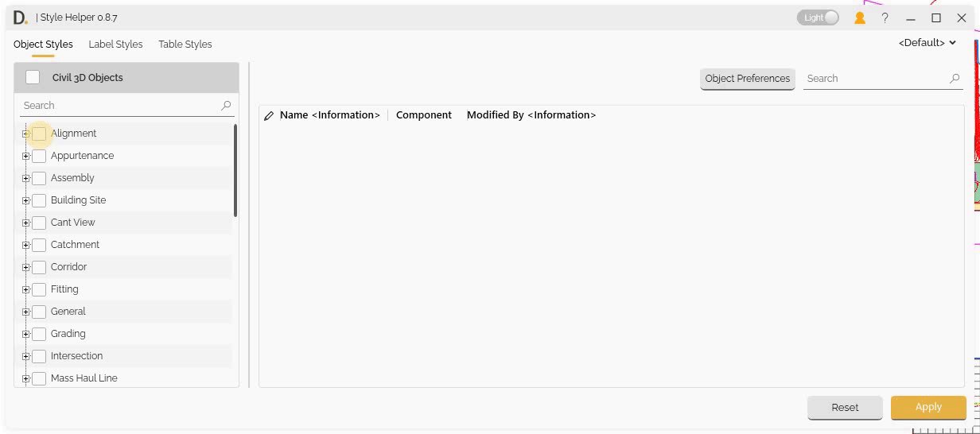This screenshot has height=434, width=980.
Task: Click the user profile icon
Action: [859, 17]
